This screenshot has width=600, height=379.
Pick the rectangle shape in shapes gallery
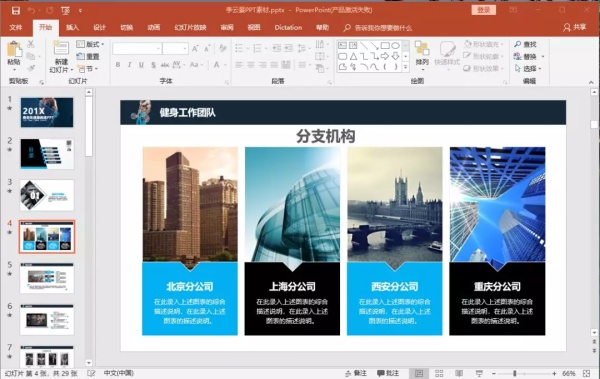click(x=385, y=46)
